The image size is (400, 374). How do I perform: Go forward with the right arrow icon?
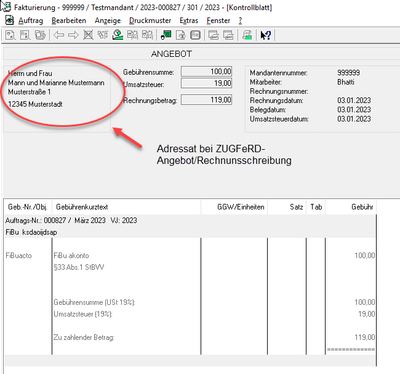(x=73, y=35)
